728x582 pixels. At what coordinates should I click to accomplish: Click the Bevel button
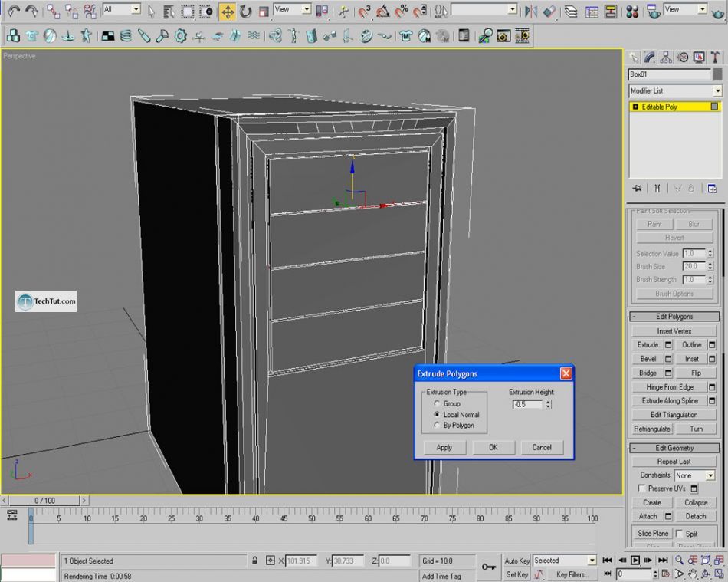[648, 359]
